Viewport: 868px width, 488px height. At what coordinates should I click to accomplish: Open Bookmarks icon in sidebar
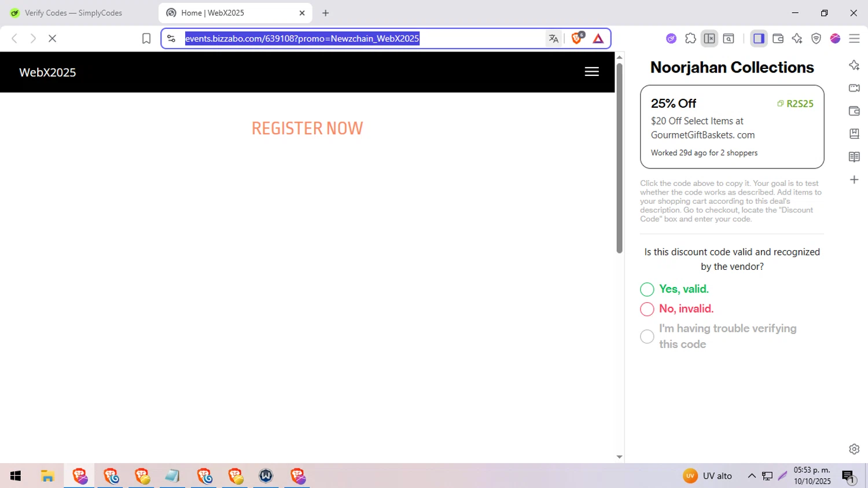(854, 134)
